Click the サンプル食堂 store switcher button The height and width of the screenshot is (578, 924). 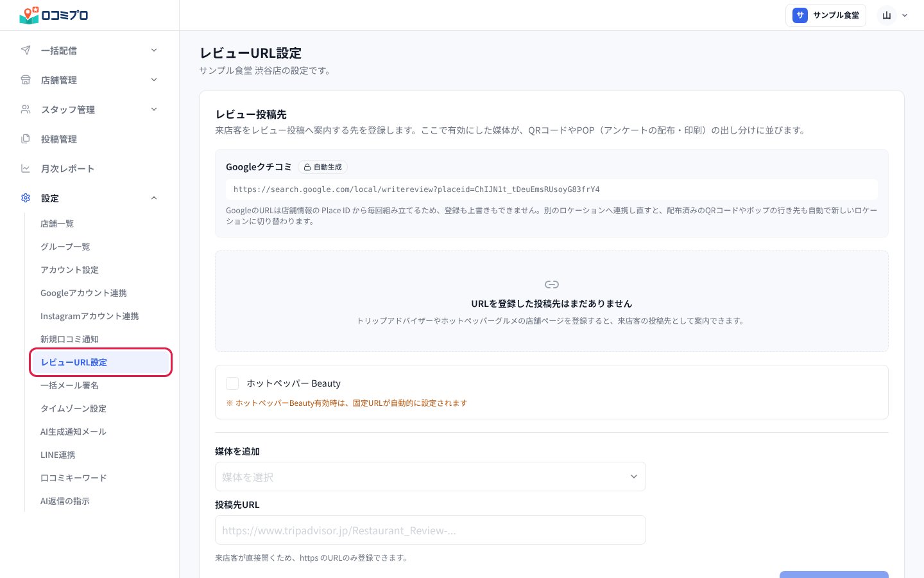pos(826,15)
